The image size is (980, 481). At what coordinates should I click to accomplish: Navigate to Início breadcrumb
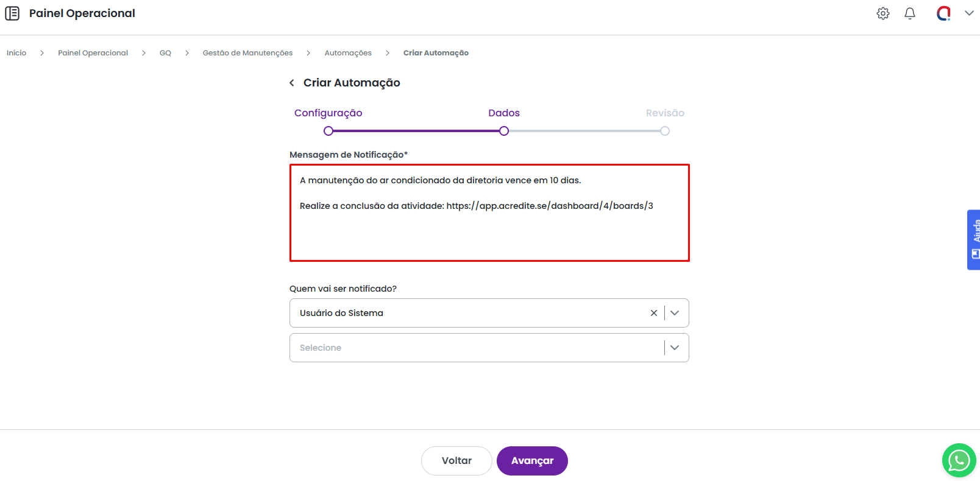(x=16, y=53)
